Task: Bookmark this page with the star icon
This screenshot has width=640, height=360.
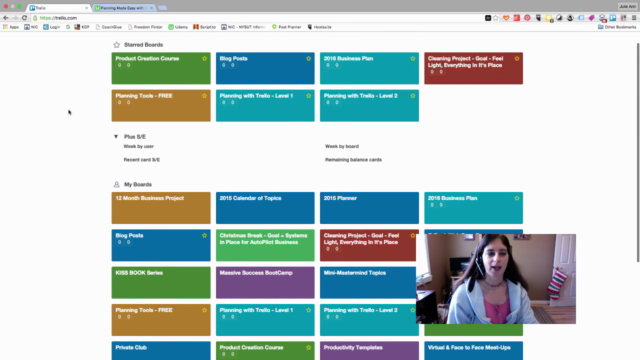Action: tap(496, 18)
